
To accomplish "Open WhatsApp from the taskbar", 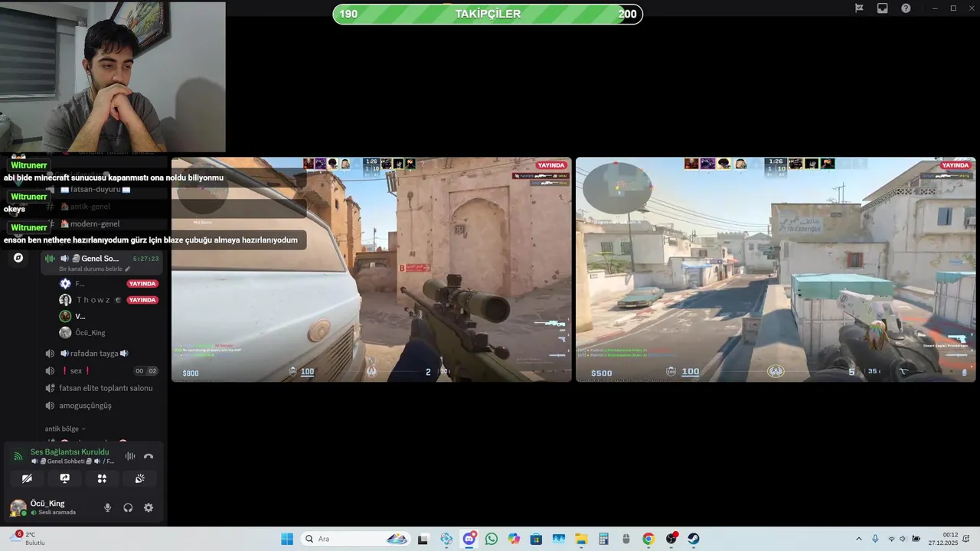I will 492,539.
